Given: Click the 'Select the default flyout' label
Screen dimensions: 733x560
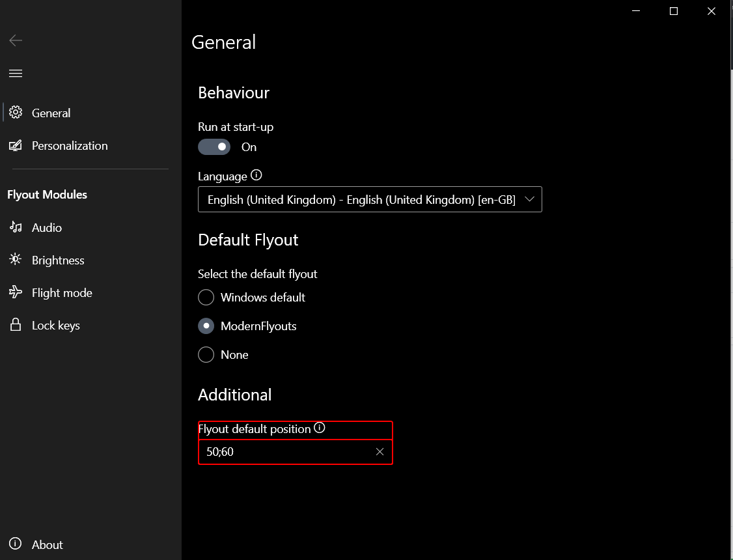Looking at the screenshot, I should tap(258, 274).
